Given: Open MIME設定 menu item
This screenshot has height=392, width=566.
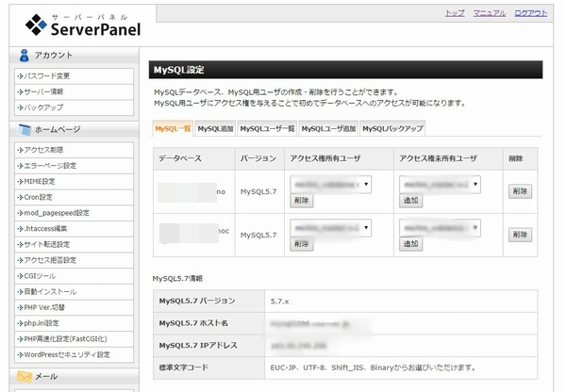Looking at the screenshot, I should point(74,182).
